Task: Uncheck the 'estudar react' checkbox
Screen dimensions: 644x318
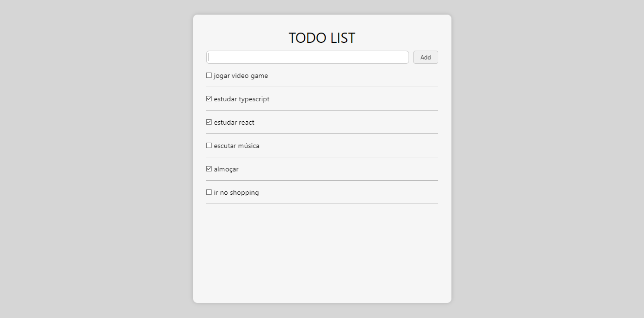Action: point(209,121)
